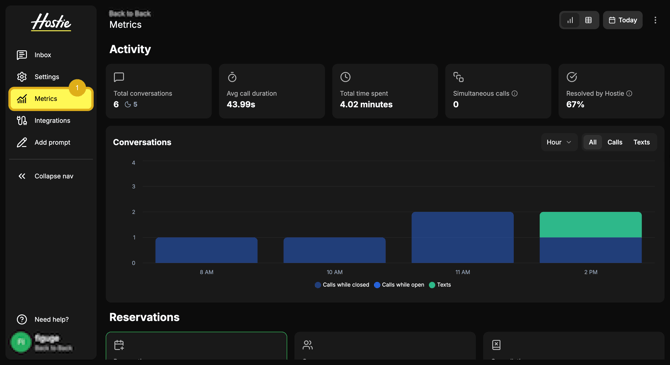Click blue calls segment of 2 PM bar
The width and height of the screenshot is (670, 365).
[591, 250]
